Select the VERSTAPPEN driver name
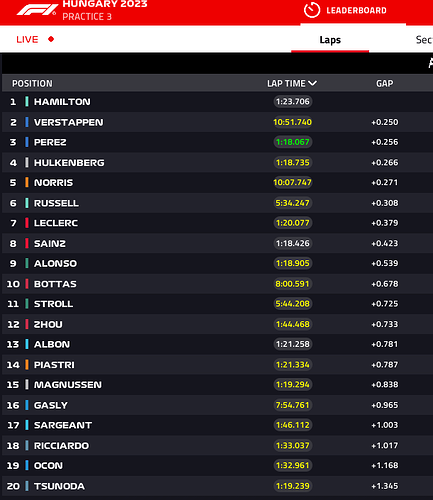This screenshot has height=500, width=433. coord(69,122)
